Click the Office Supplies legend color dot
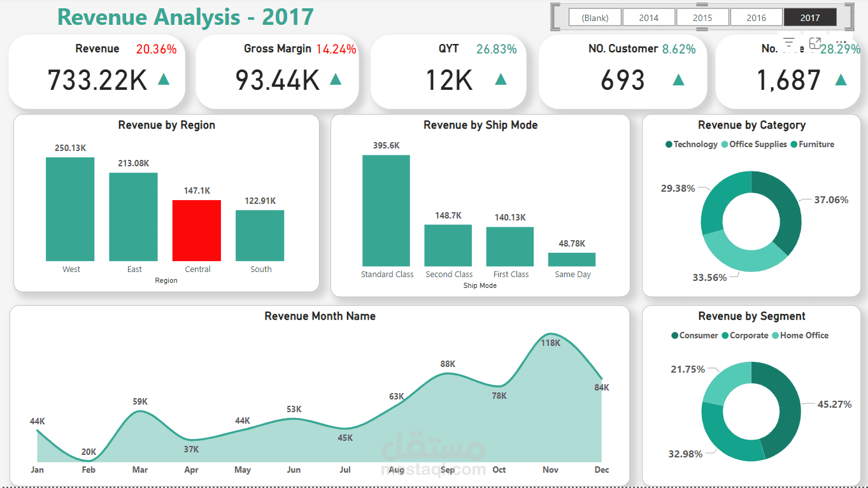 pyautogui.click(x=725, y=145)
